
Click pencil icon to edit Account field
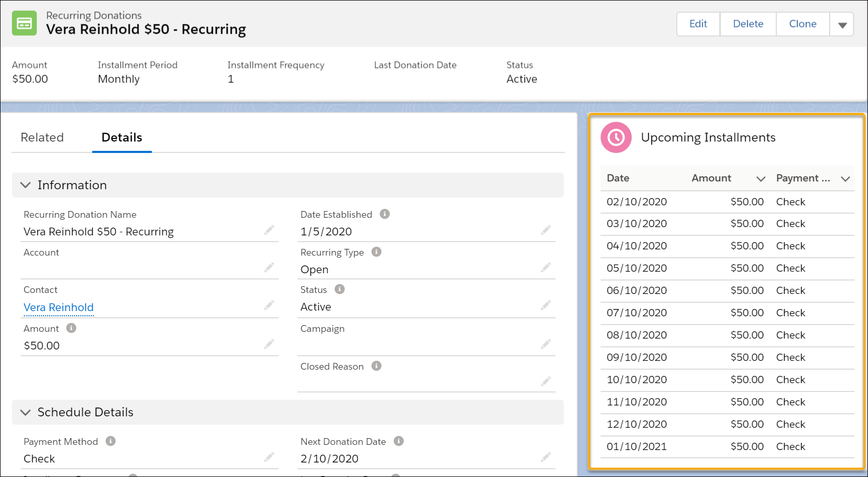pyautogui.click(x=269, y=268)
